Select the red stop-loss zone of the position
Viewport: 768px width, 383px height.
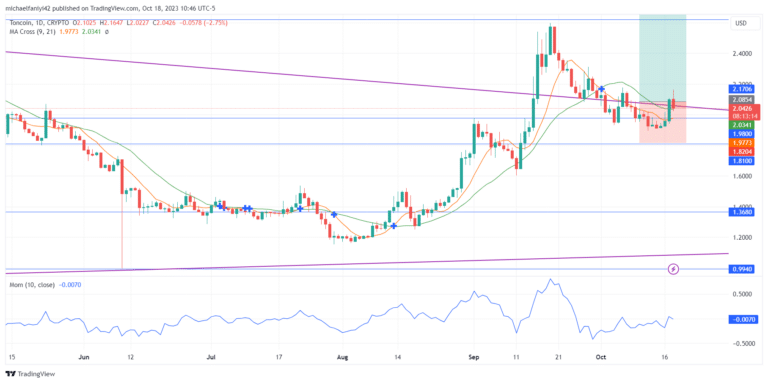[663, 122]
